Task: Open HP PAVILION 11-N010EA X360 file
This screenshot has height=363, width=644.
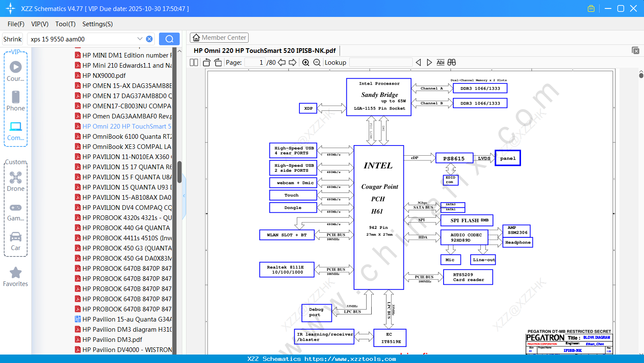Action: (x=123, y=157)
